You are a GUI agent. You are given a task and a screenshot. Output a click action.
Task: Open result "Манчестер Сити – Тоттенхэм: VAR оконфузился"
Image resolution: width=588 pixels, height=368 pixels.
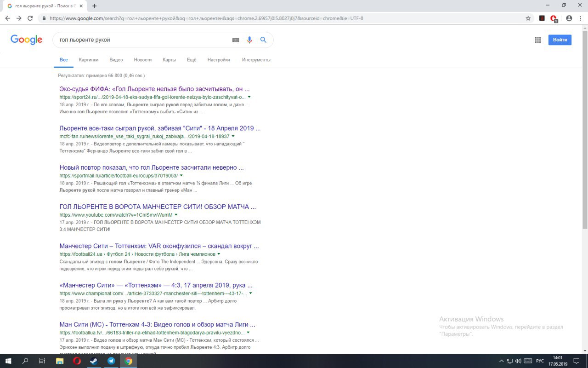[159, 246]
